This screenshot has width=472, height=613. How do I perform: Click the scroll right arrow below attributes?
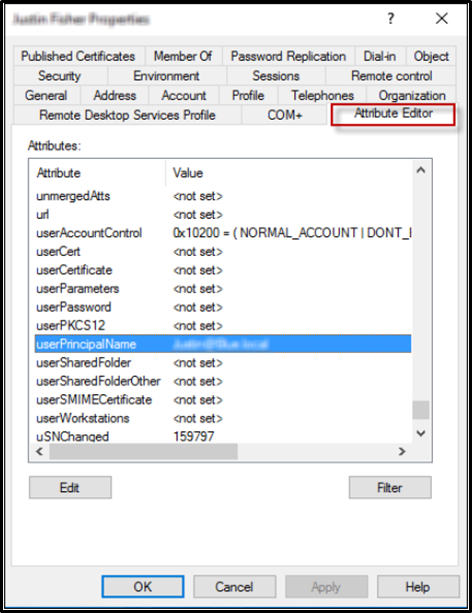[402, 452]
